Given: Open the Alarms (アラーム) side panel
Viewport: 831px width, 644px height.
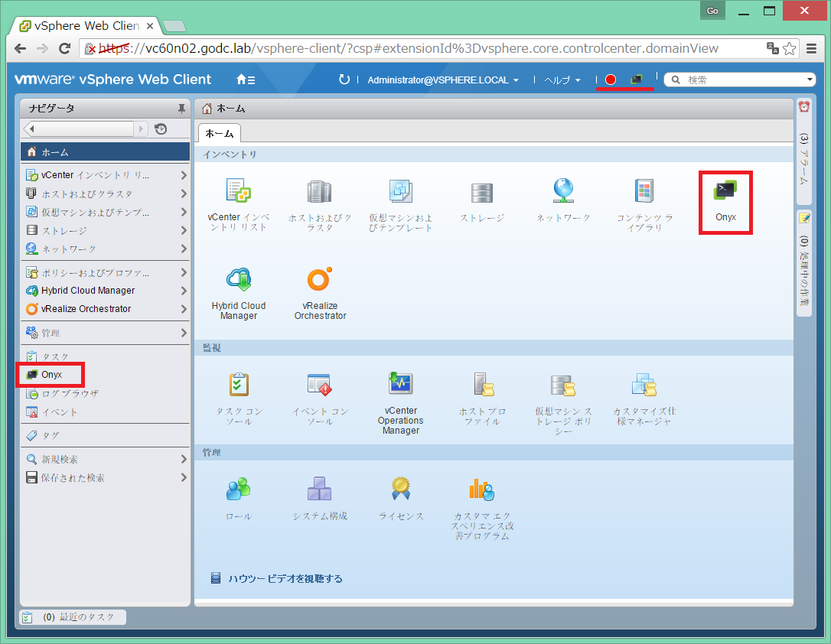Looking at the screenshot, I should coord(804,151).
